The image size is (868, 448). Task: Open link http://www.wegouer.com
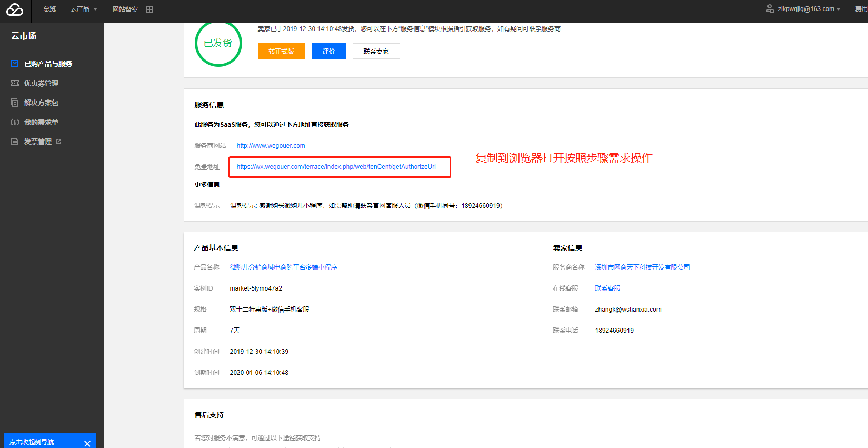pyautogui.click(x=271, y=146)
